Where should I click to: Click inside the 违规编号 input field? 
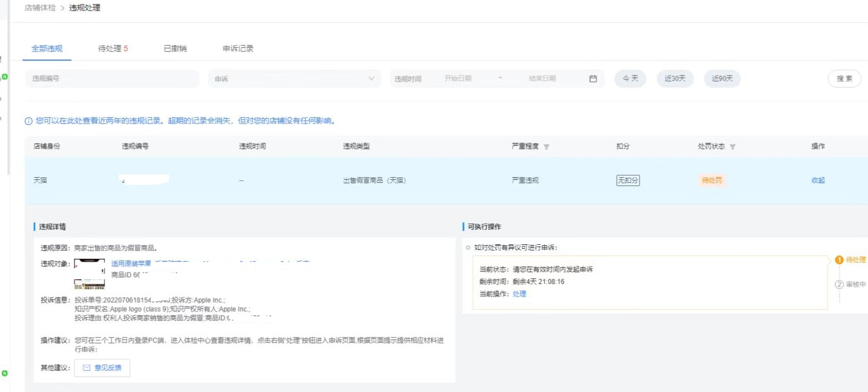click(x=111, y=78)
